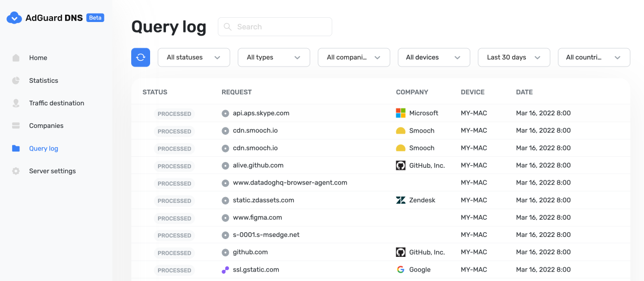
Task: Click the gray icon beside static.zdassets.com
Action: [x=225, y=200]
